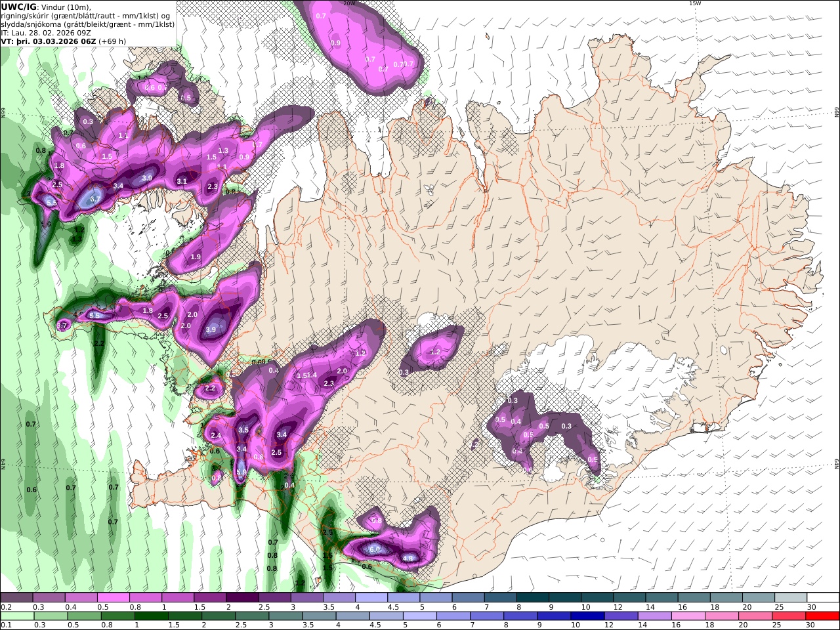Select the 0.2 swatch in the purple snow scale

click(x=16, y=598)
